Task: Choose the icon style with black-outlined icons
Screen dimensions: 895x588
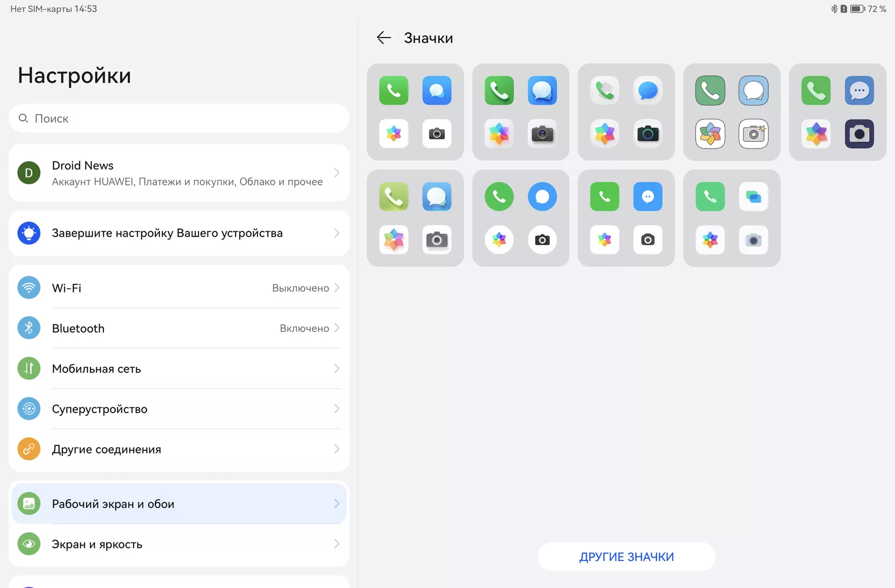Action: click(732, 112)
